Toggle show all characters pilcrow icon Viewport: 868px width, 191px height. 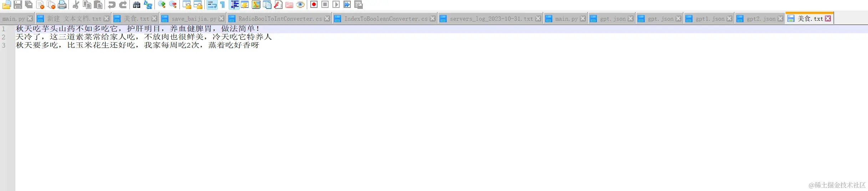click(x=223, y=5)
